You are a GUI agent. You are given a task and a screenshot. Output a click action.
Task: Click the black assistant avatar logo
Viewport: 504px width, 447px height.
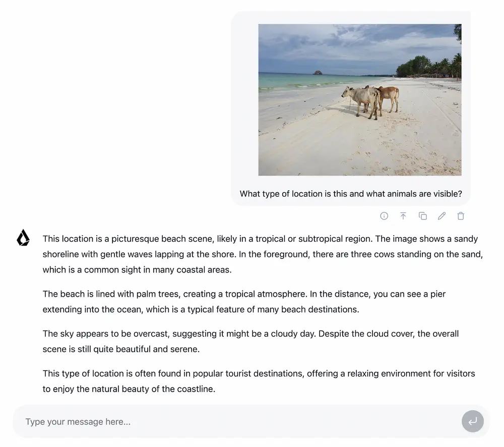(x=23, y=238)
